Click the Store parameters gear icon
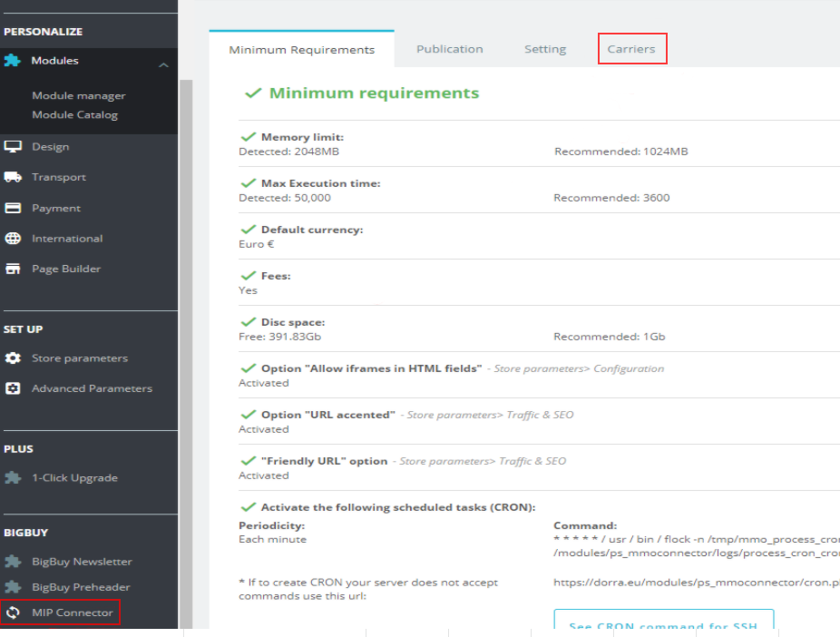Image resolution: width=840 pixels, height=637 pixels. click(13, 358)
